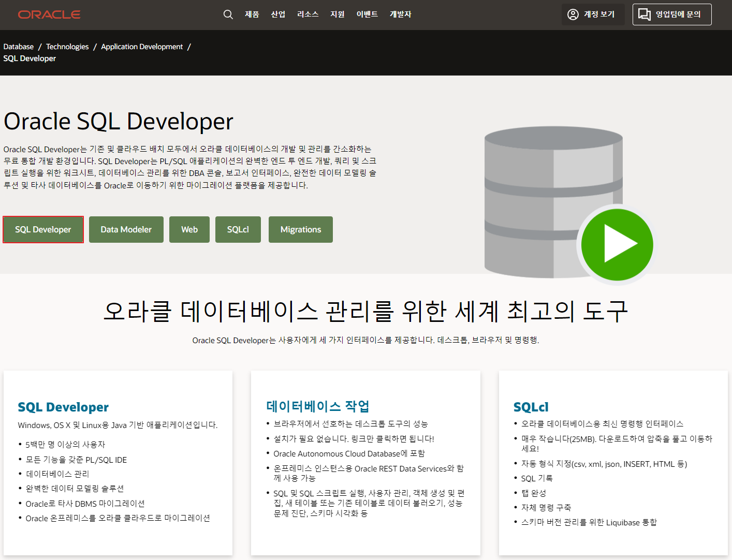This screenshot has width=732, height=560.
Task: Click the Data Modeler button
Action: 126,229
